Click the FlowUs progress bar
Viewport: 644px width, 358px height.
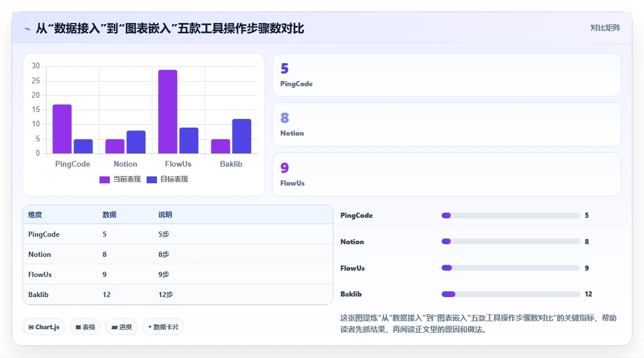pos(511,268)
